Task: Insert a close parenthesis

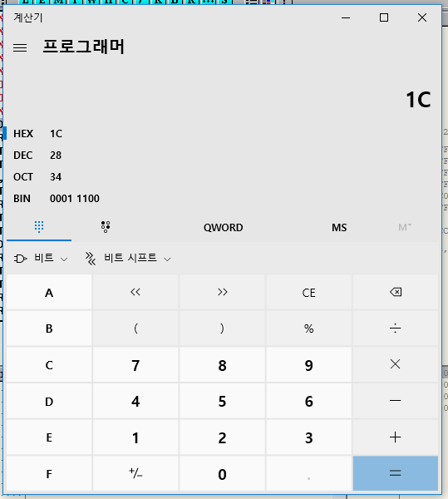Action: pyautogui.click(x=222, y=329)
